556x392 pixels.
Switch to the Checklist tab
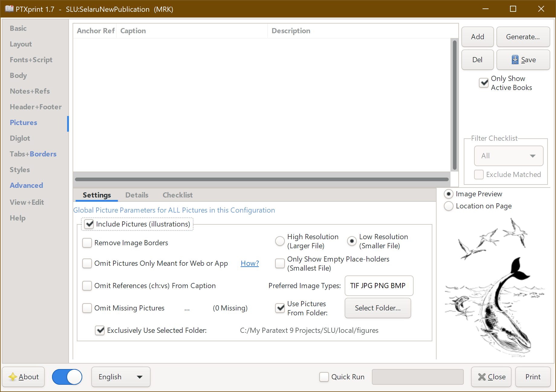point(177,195)
